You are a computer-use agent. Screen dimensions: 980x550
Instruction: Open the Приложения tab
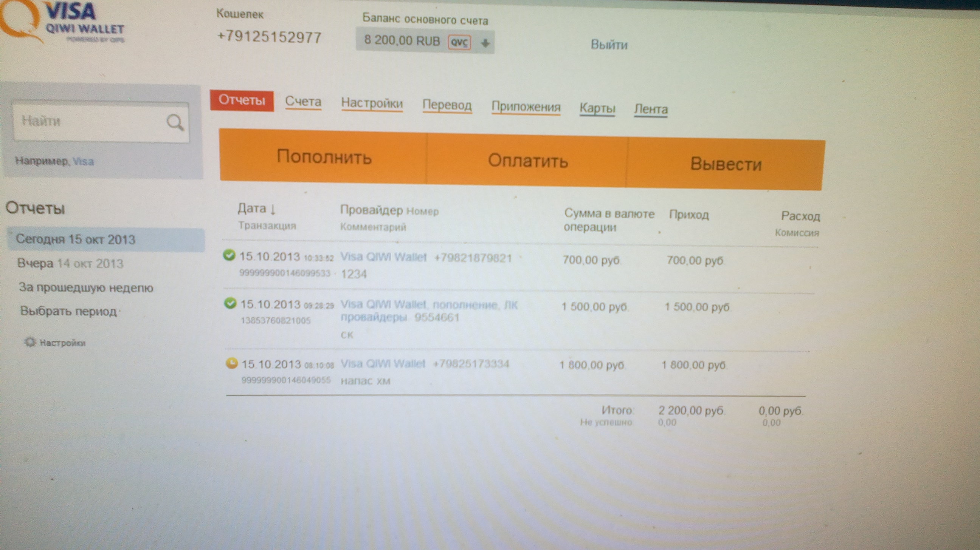point(526,107)
